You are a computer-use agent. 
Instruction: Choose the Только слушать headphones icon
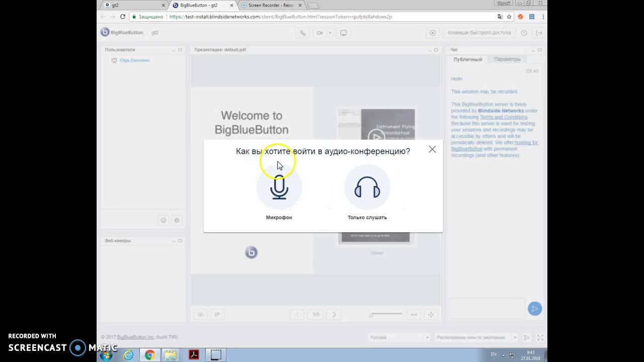(367, 188)
